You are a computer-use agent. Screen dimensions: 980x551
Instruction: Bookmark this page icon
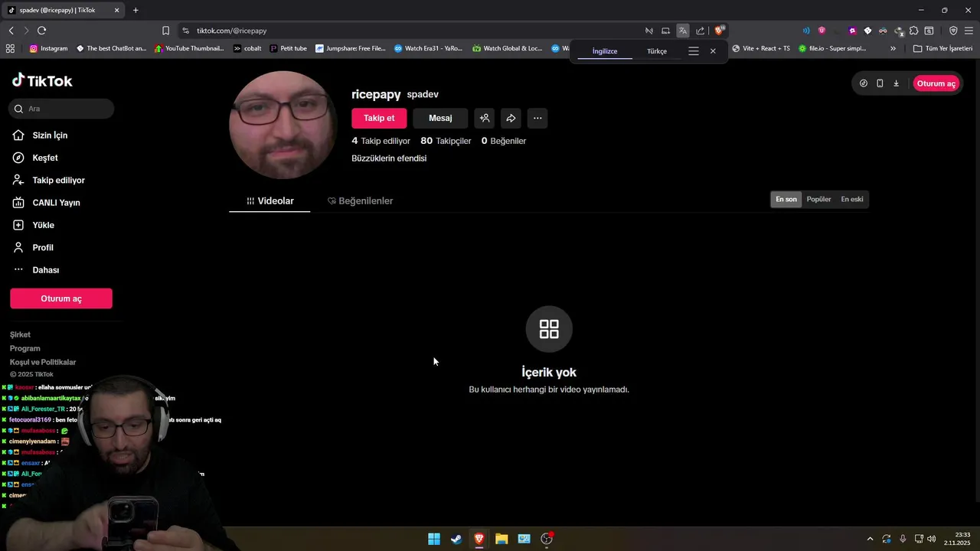pyautogui.click(x=165, y=31)
